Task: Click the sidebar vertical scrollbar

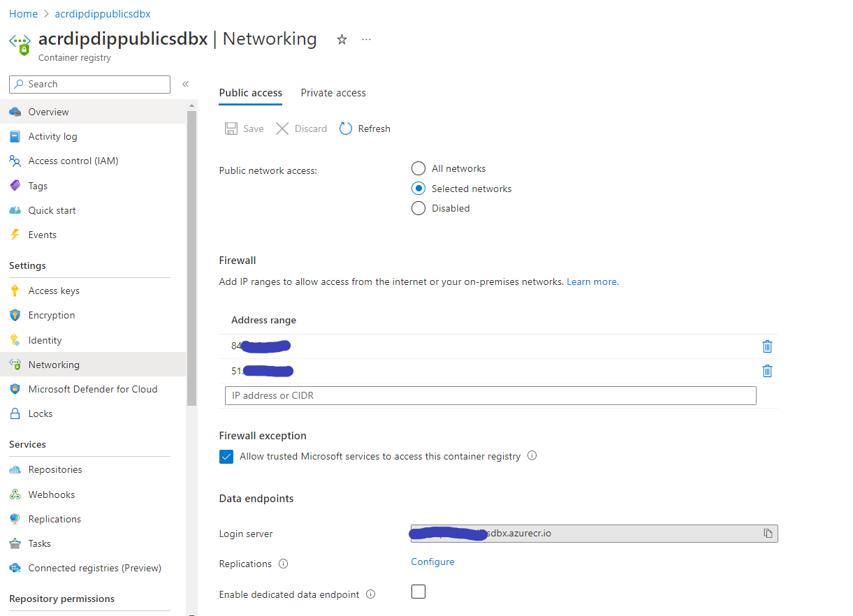Action: 192,258
